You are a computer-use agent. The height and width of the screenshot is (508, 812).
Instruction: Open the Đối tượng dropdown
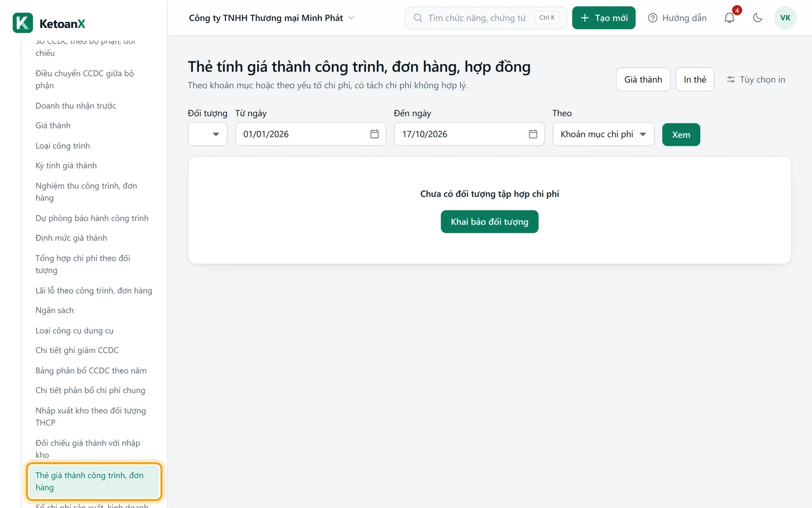pos(208,134)
